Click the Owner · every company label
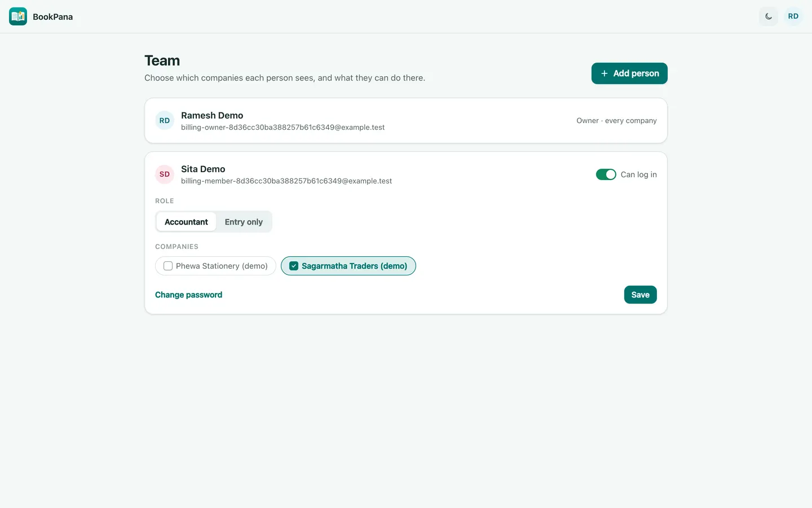This screenshot has width=812, height=508. (x=616, y=121)
